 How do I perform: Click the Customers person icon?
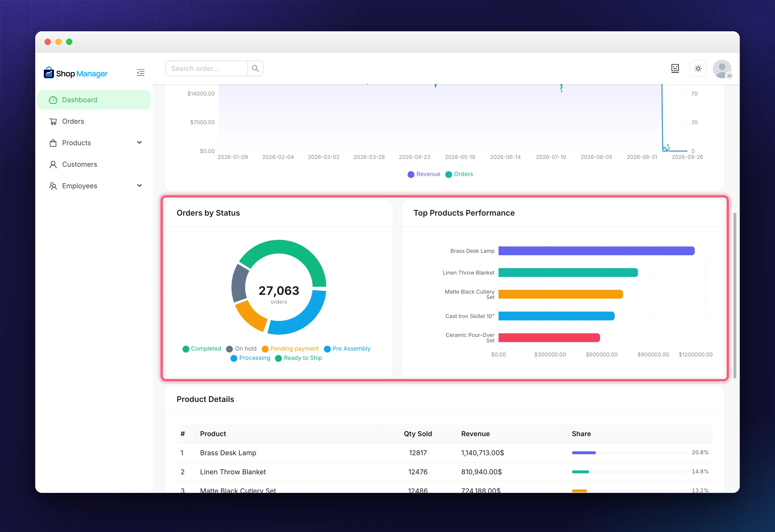click(x=53, y=165)
